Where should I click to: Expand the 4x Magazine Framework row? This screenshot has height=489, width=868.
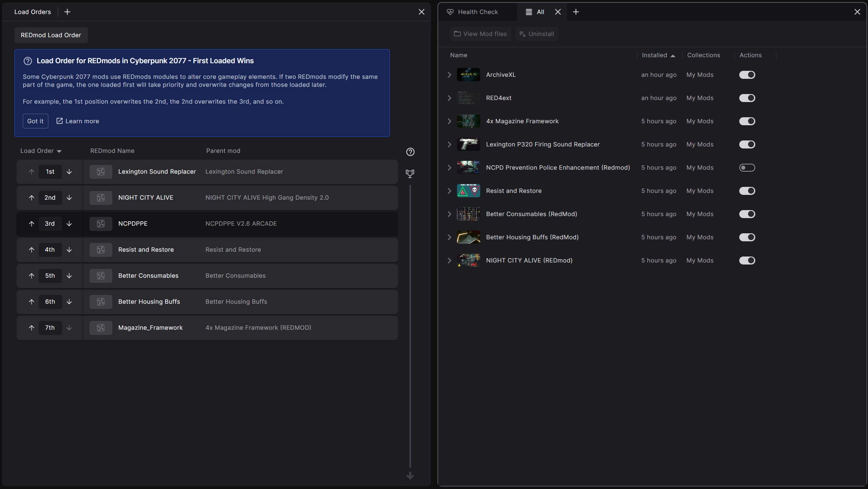tap(449, 121)
